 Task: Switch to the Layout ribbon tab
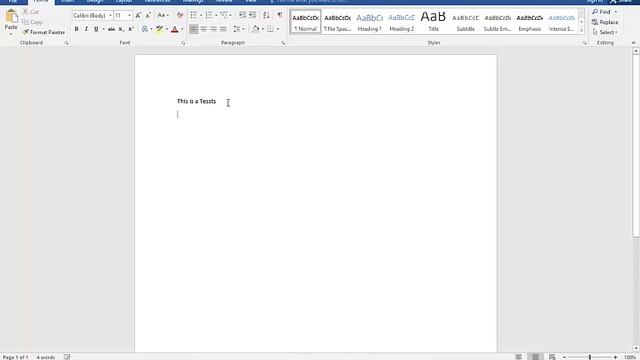[x=124, y=1]
